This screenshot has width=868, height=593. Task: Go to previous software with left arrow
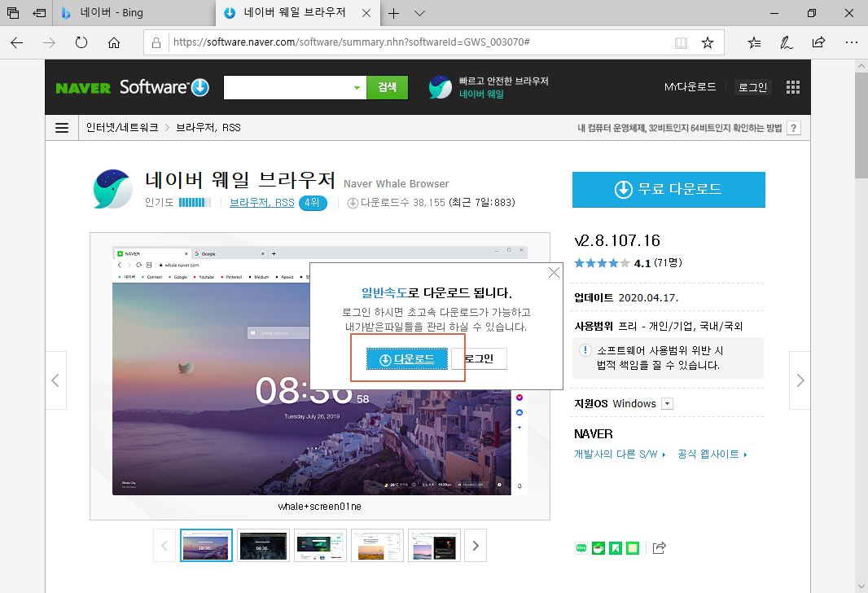(55, 380)
